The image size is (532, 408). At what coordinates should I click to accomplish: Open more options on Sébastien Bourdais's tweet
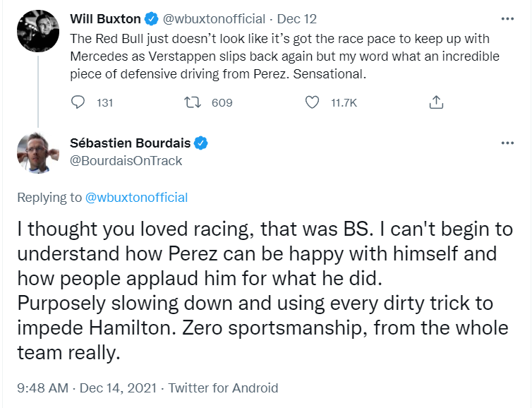coord(507,143)
